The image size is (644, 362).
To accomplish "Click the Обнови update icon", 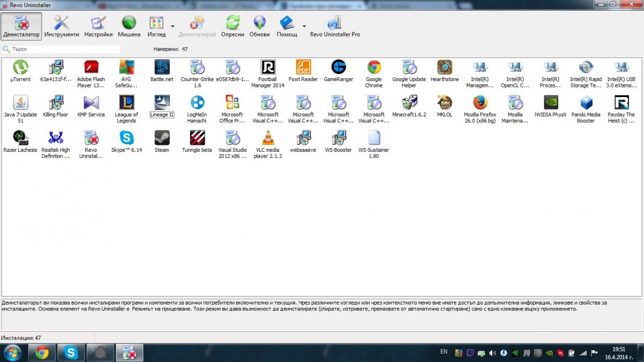I will click(260, 26).
